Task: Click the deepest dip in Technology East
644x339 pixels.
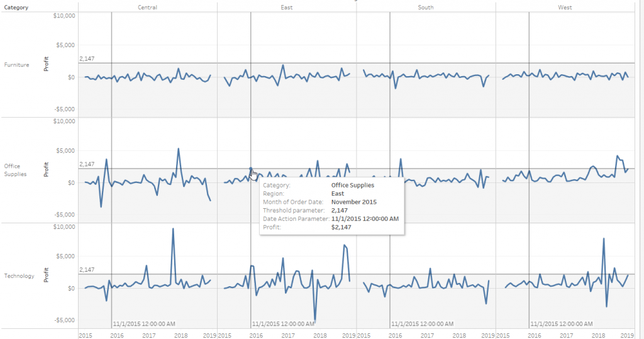Action: [315, 321]
